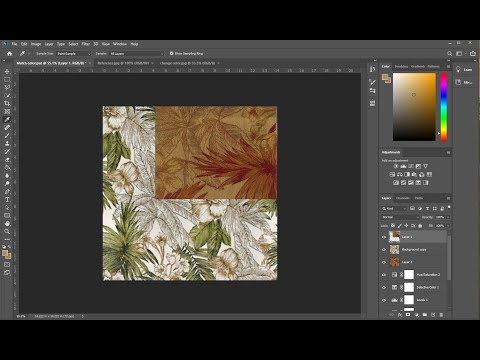
Task: Switch to the third document tab
Action: click(187, 63)
